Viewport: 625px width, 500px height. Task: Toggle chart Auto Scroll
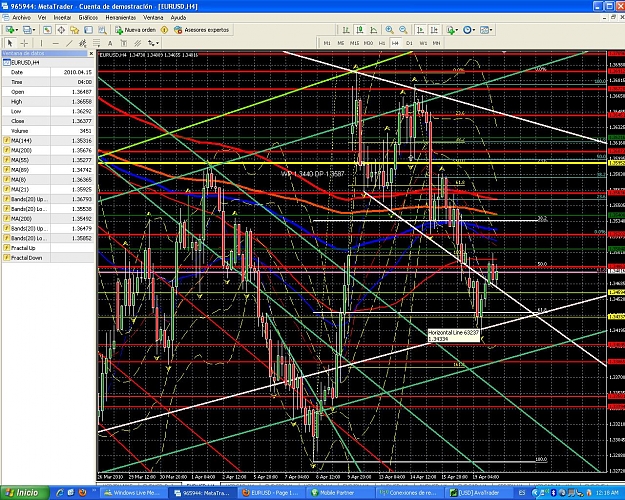pos(421,30)
